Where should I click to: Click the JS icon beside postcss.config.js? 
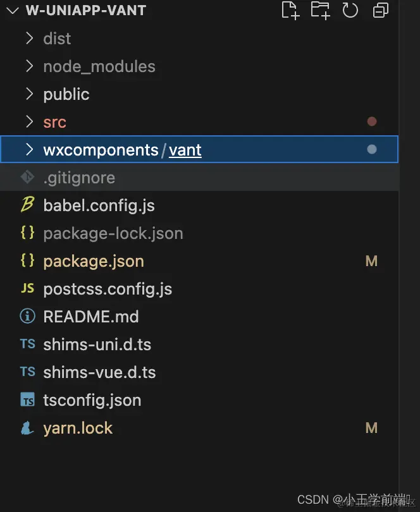(x=27, y=289)
